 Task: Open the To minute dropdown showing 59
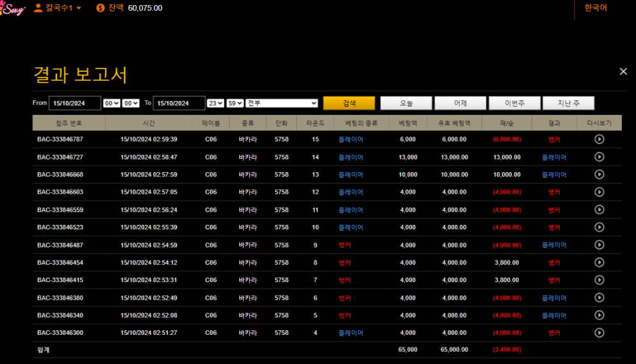(x=235, y=103)
